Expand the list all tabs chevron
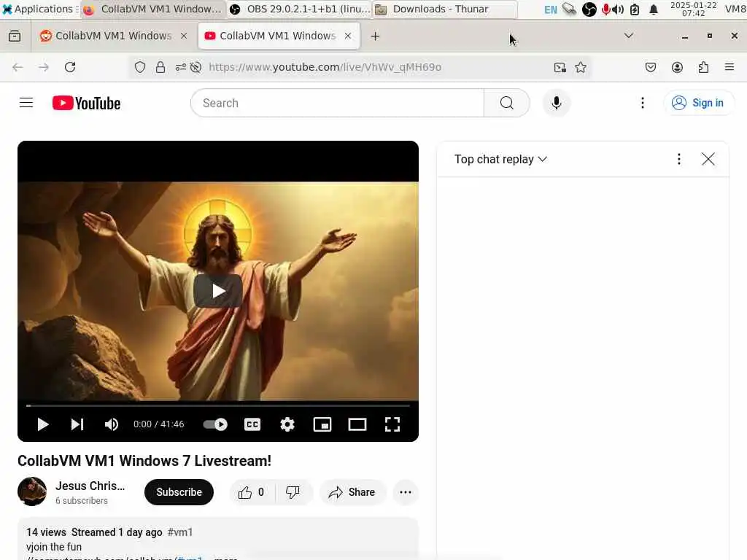 (629, 36)
